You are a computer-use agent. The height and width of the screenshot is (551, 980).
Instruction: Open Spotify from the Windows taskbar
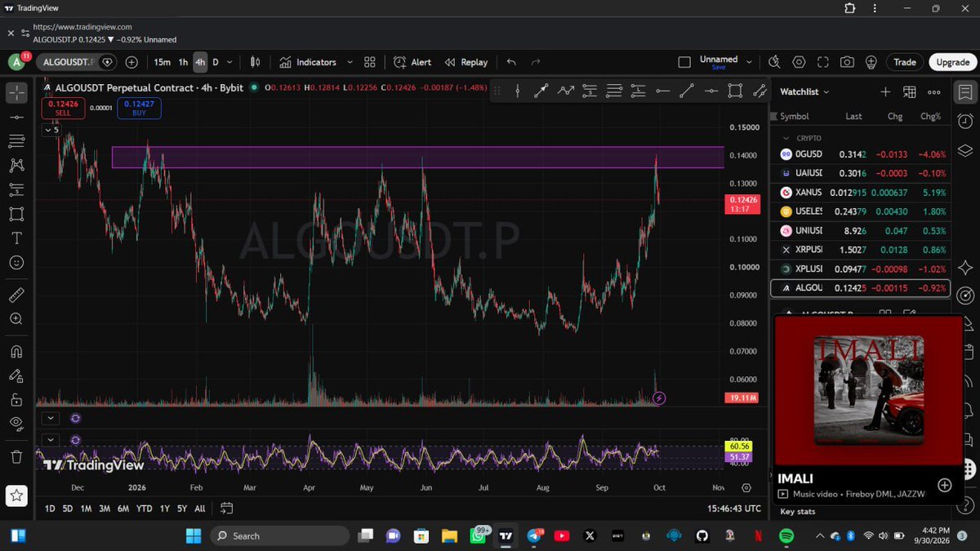[x=786, y=535]
